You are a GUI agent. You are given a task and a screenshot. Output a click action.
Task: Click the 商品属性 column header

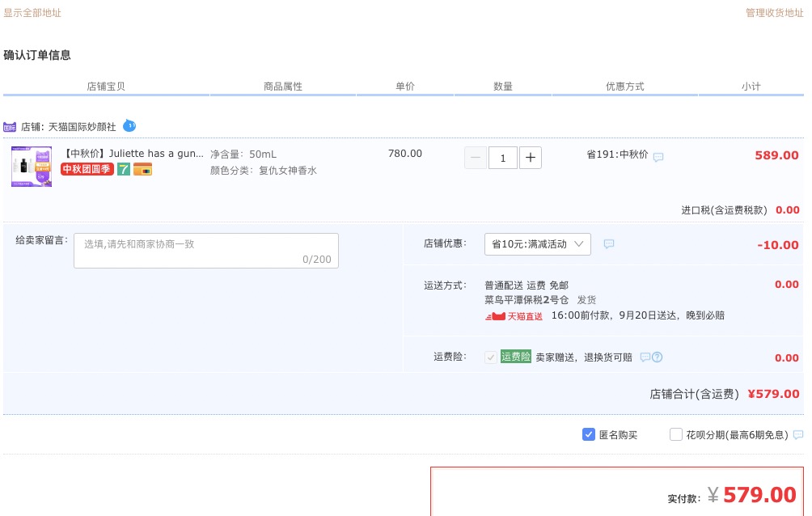pos(283,87)
